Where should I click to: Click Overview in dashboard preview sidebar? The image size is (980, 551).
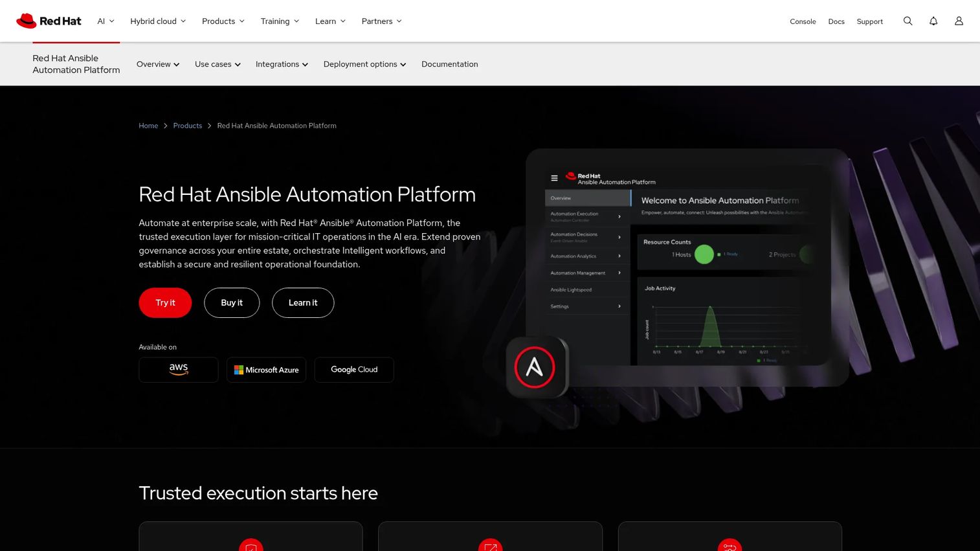[x=588, y=197]
